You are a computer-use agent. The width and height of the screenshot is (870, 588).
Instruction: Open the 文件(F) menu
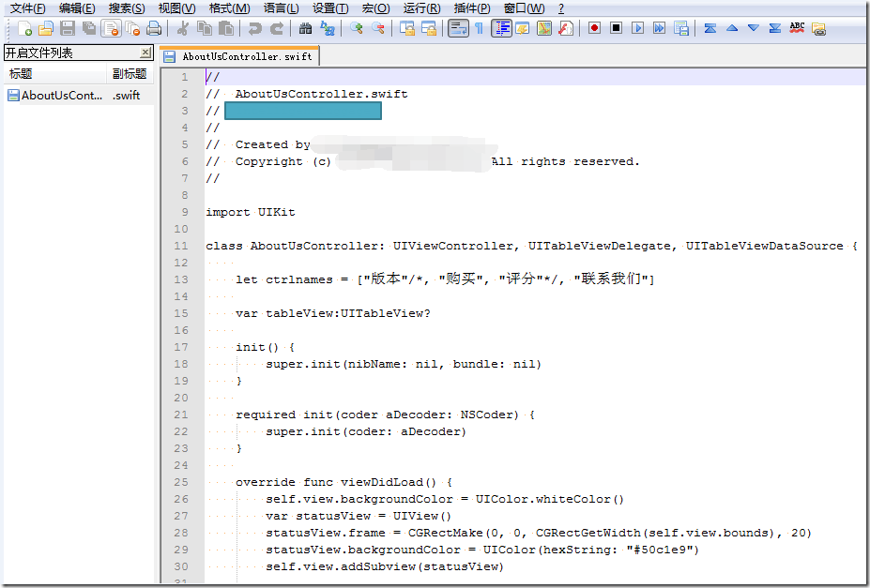pyautogui.click(x=28, y=8)
